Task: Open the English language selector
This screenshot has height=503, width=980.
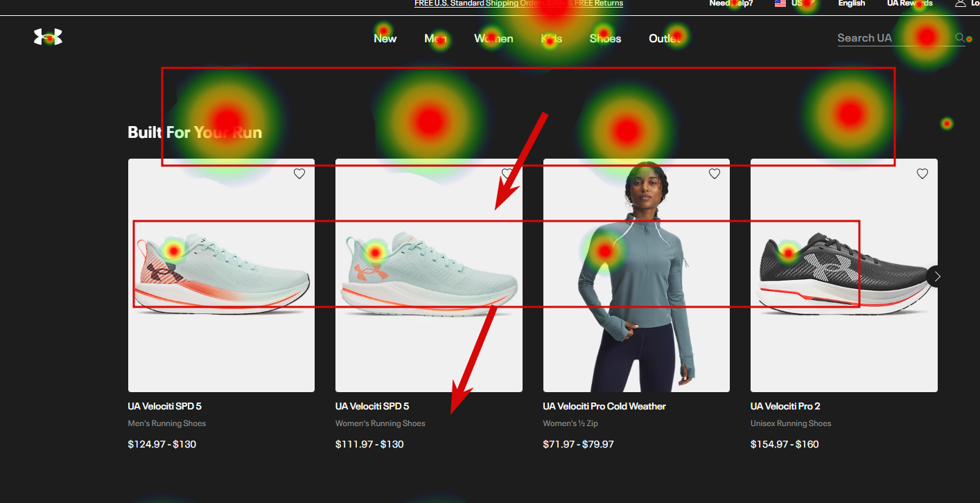Action: (x=852, y=3)
